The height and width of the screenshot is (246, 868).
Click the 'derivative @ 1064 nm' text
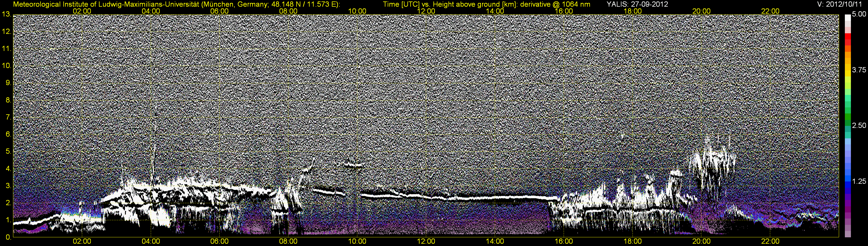pos(556,4)
